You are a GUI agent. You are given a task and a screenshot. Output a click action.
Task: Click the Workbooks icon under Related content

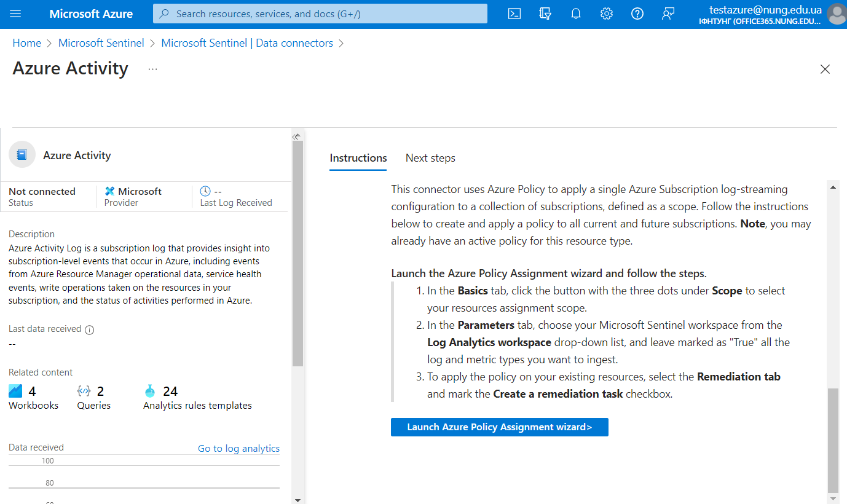click(15, 390)
